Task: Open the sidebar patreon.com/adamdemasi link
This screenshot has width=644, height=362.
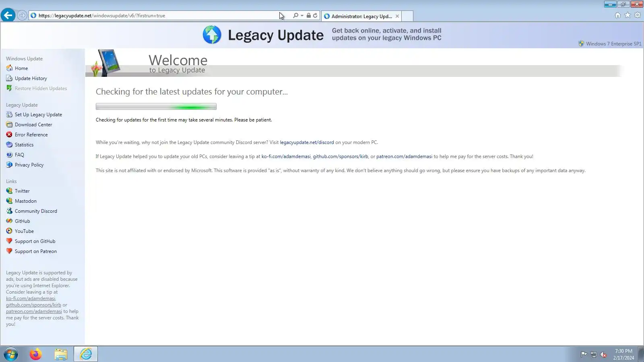Action: click(34, 311)
